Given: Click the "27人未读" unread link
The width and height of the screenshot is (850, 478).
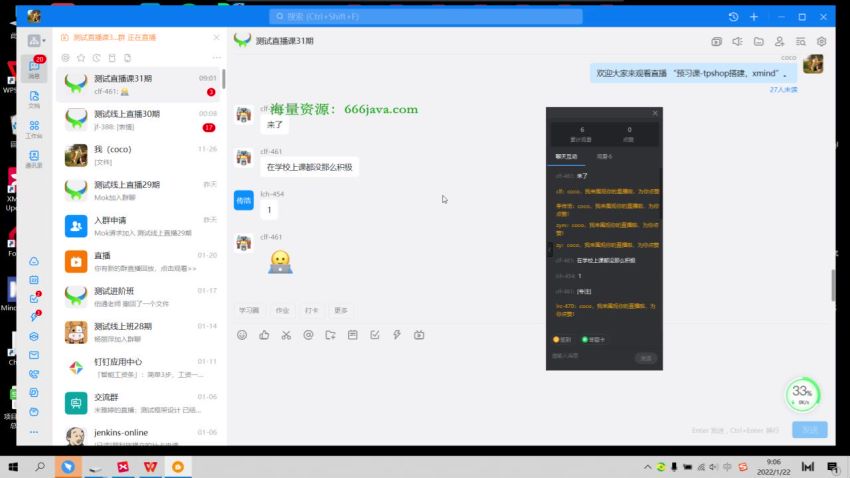Looking at the screenshot, I should (x=783, y=90).
